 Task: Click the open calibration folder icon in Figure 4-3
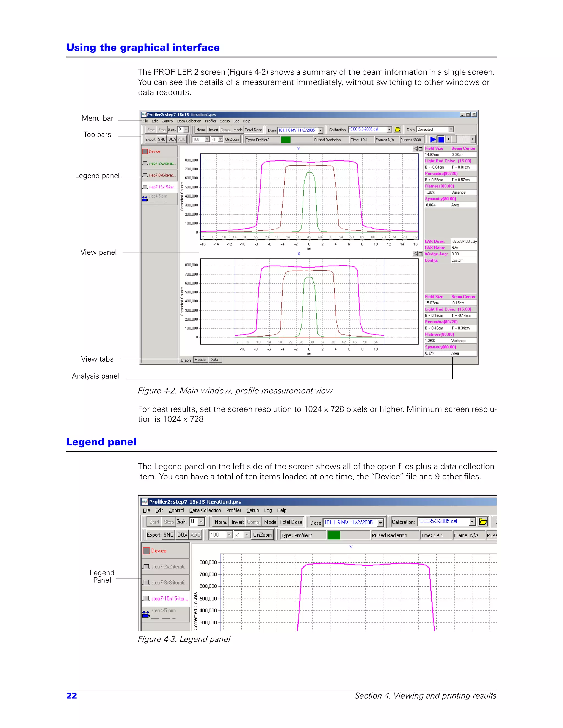pyautogui.click(x=483, y=522)
